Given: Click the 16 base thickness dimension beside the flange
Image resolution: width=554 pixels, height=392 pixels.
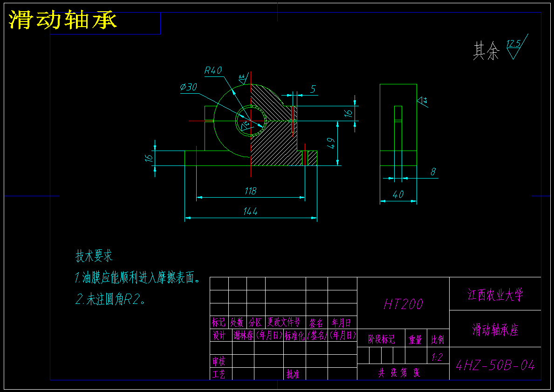Looking at the screenshot, I should tap(150, 158).
